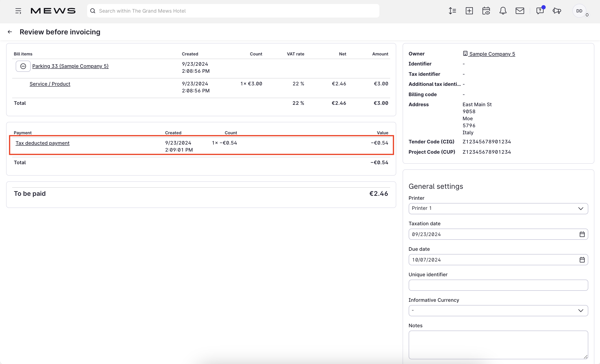The image size is (600, 364).
Task: Click Project Code (CUP) value Z12345678901234
Action: tap(487, 152)
